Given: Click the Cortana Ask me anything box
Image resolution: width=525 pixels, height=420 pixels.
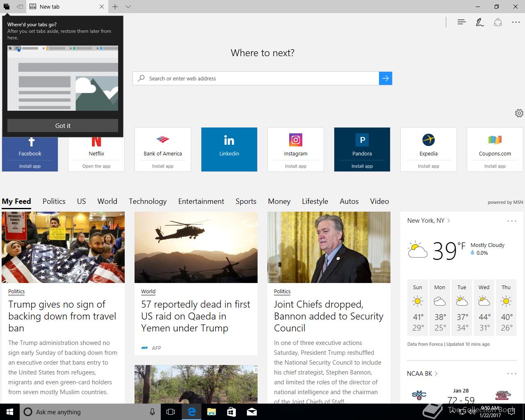Looking at the screenshot, I should click(x=90, y=412).
